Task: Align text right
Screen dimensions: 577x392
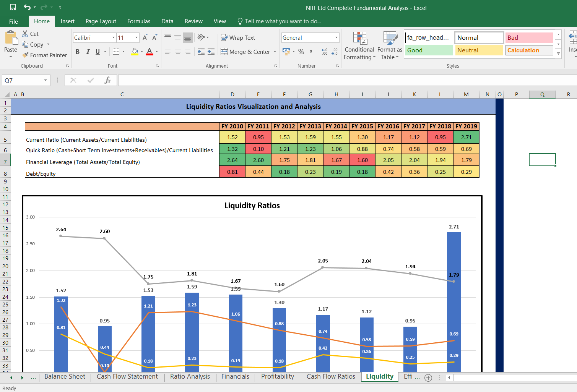Action: (188, 52)
